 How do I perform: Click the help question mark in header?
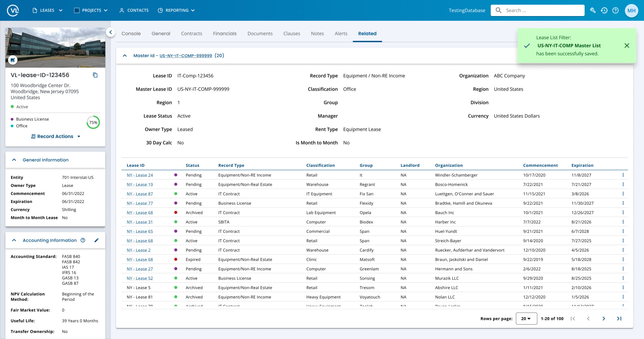coord(615,10)
